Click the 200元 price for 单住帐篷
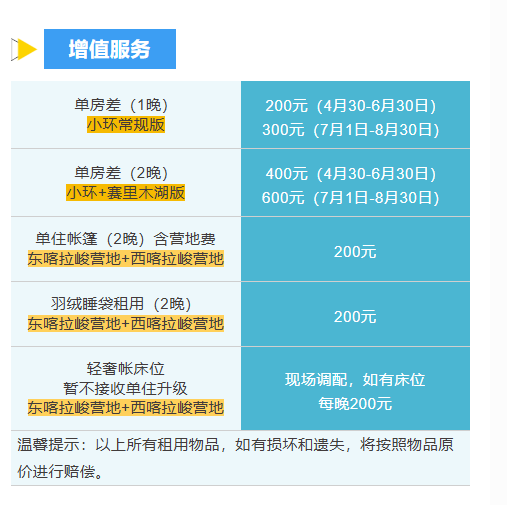The height and width of the screenshot is (505, 507). pos(355,252)
